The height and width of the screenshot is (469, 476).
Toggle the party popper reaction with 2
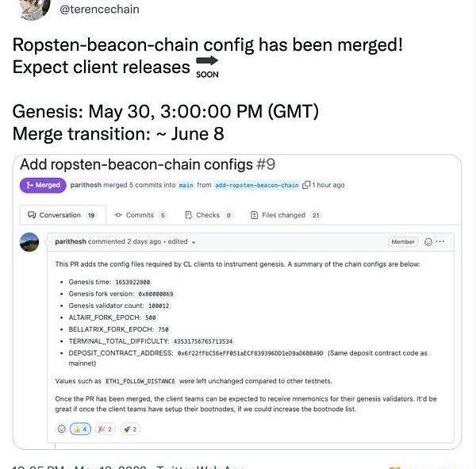point(105,429)
